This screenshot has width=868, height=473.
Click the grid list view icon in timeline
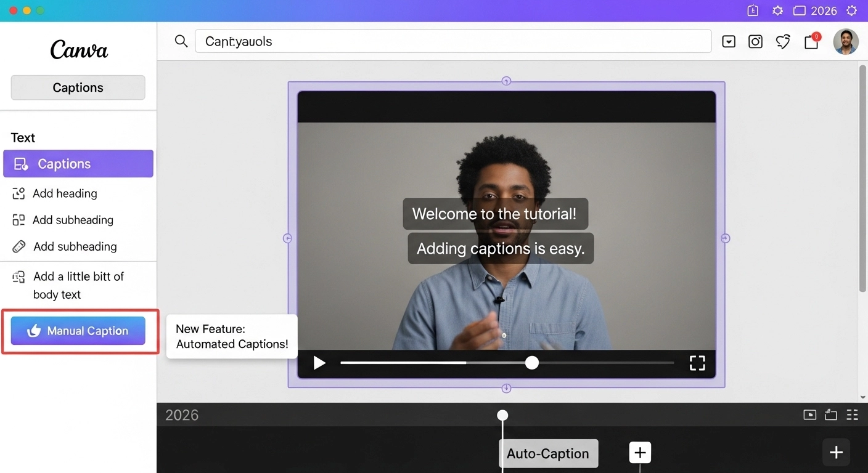tap(852, 415)
